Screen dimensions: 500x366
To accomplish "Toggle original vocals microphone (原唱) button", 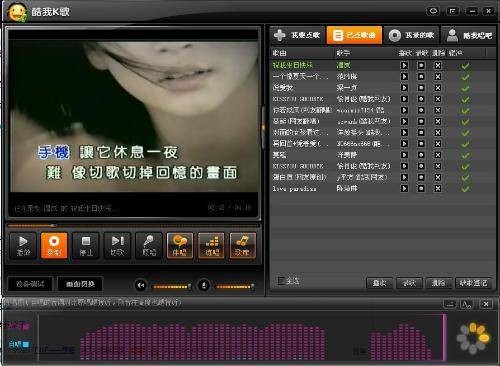I will [x=149, y=245].
